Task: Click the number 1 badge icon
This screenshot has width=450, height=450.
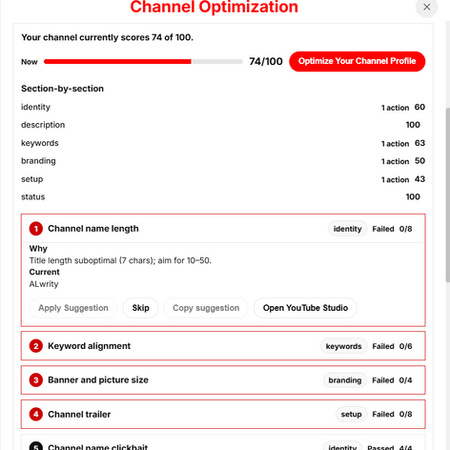Action: pos(36,229)
